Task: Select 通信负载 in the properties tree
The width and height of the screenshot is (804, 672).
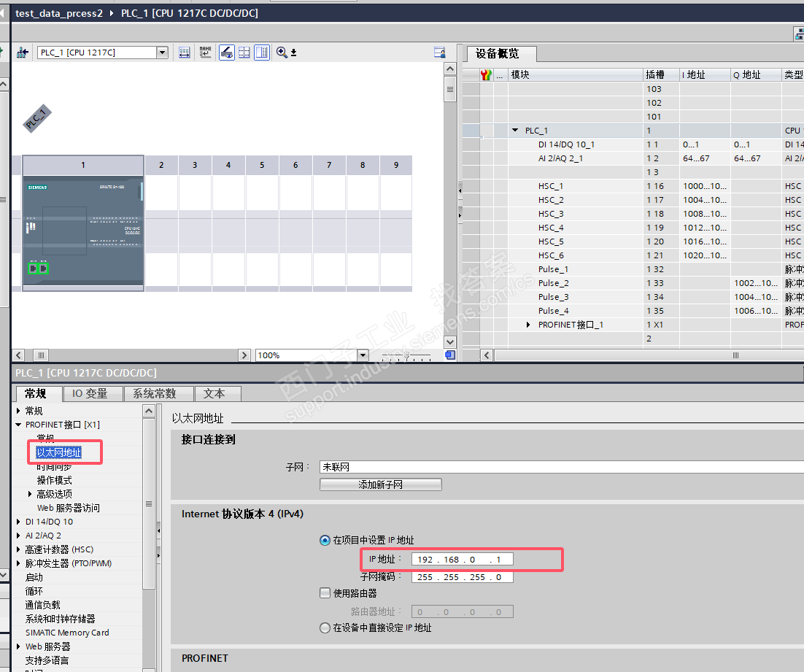Action: (x=42, y=605)
